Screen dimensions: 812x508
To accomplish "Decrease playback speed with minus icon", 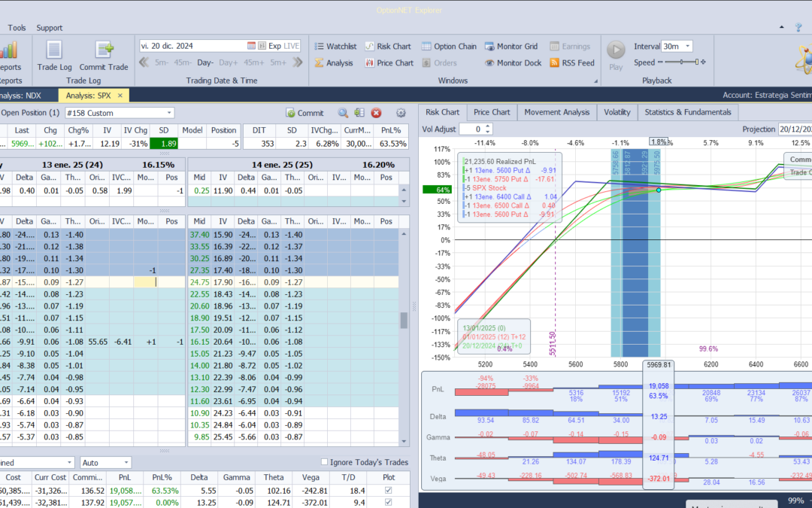I will [x=660, y=62].
